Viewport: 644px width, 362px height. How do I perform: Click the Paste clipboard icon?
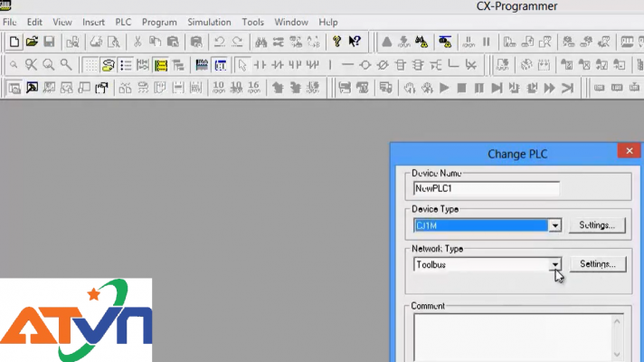(173, 42)
